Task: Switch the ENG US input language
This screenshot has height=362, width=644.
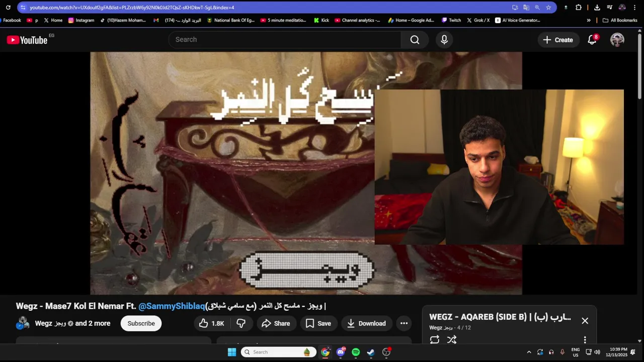Action: coord(576,352)
